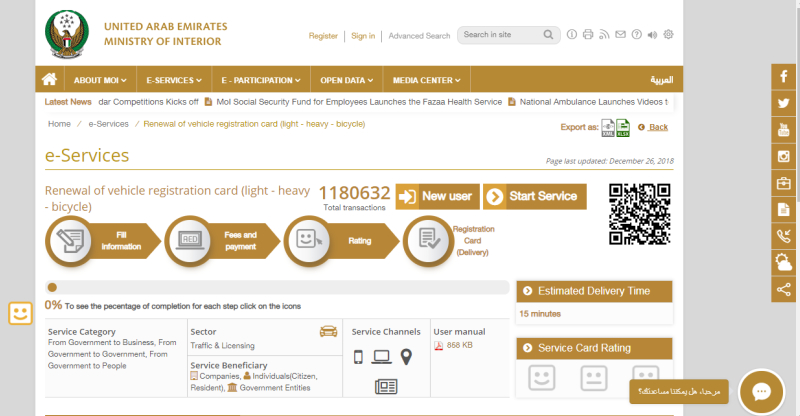This screenshot has width=800, height=416.
Task: Click the Sign in link
Action: [x=363, y=36]
